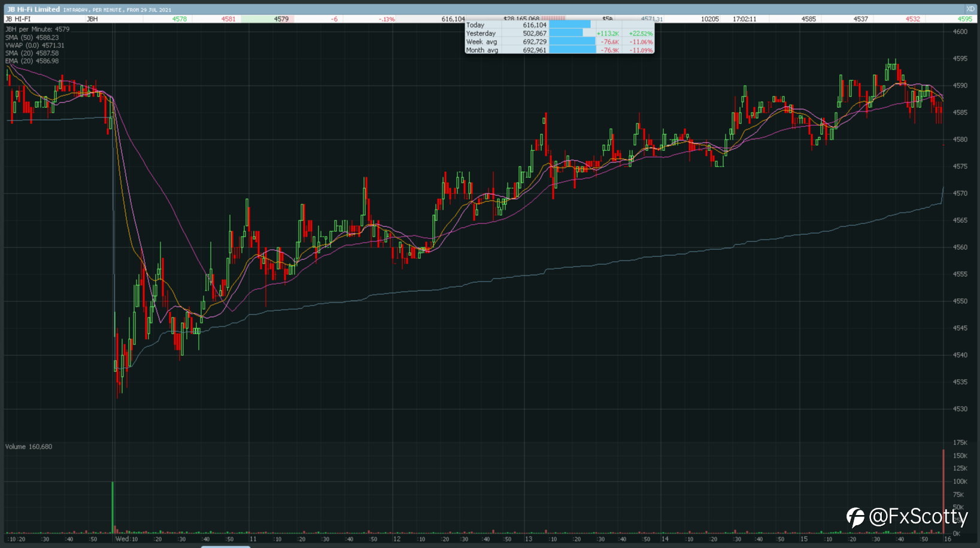The width and height of the screenshot is (980, 548).
Task: Click Yesterday's 502,867 volume value
Action: click(x=535, y=34)
